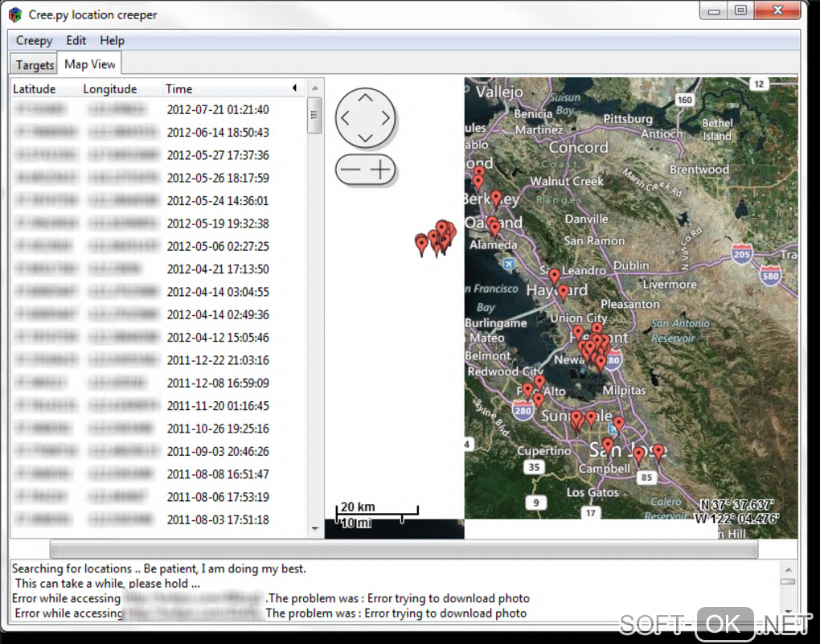820x644 pixels.
Task: Select row with time 2011-08-08 16:51:47
Action: click(x=158, y=474)
